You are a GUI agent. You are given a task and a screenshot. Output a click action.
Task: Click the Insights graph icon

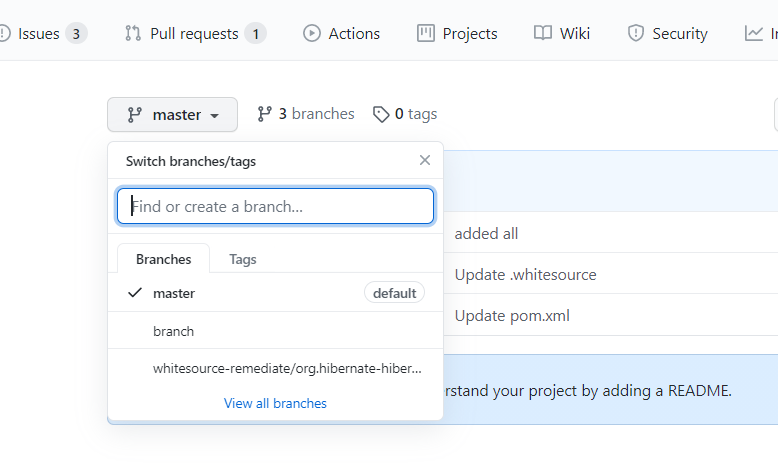pos(754,33)
